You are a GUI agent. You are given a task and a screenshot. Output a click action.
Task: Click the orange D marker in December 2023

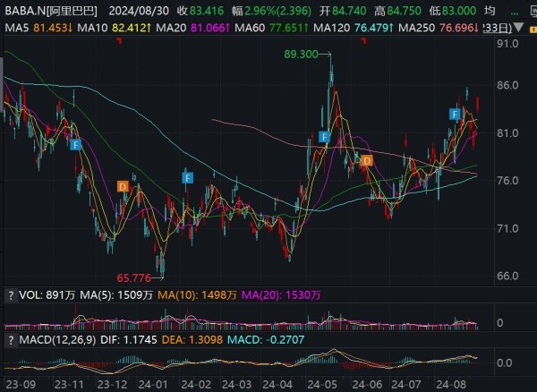(x=123, y=186)
